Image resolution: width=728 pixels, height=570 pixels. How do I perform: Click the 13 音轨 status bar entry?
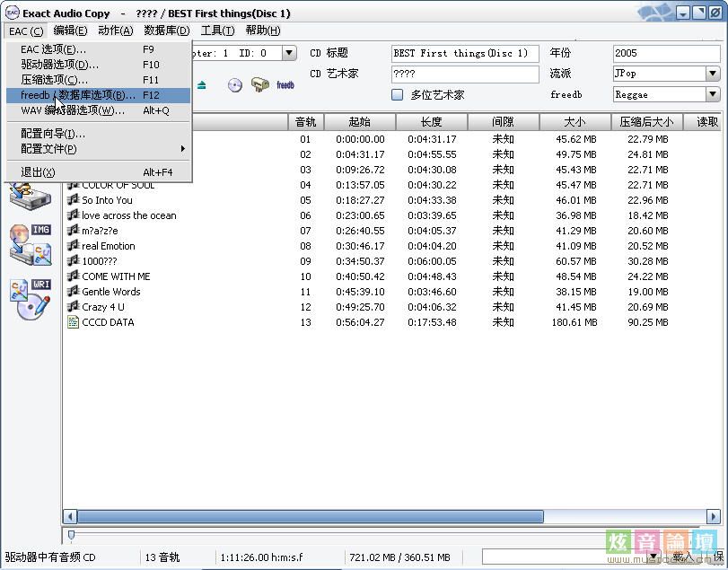pos(162,557)
